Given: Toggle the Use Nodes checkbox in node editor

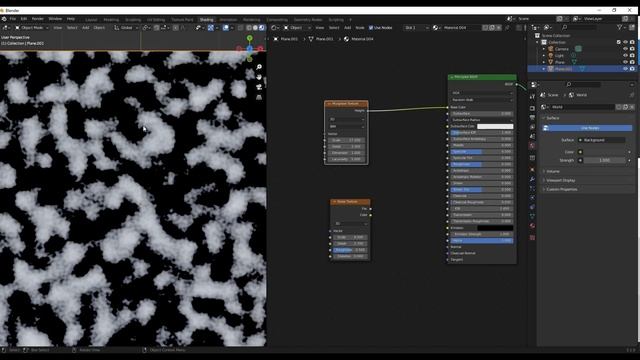Looking at the screenshot, I should (371, 28).
